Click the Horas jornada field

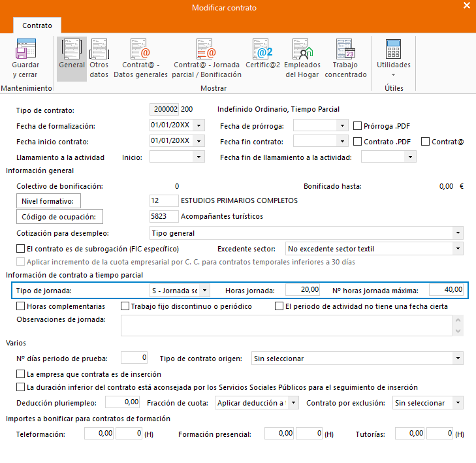(303, 290)
